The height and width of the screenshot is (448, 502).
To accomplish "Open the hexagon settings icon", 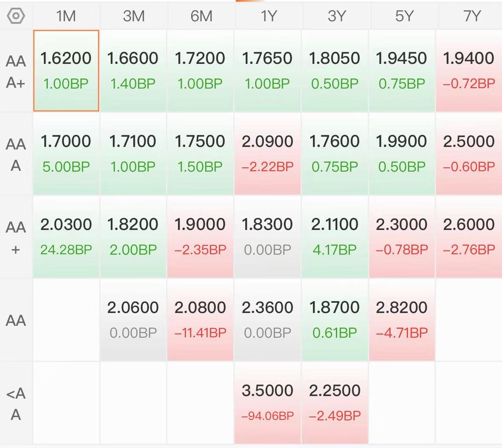I will 16,16.
